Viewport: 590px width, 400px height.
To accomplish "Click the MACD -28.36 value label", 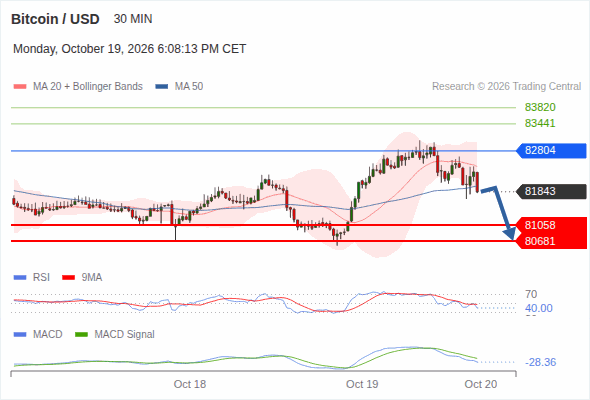I will (x=541, y=362).
